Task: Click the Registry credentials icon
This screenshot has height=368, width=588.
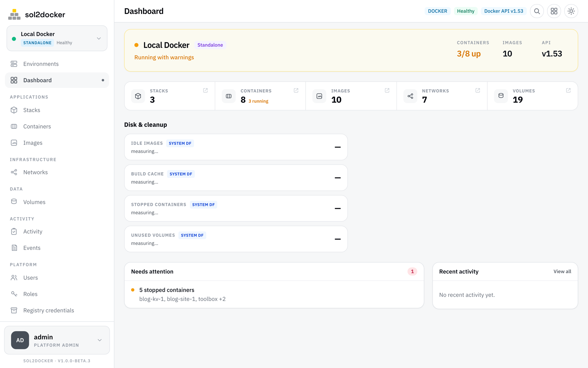Action: (x=14, y=310)
